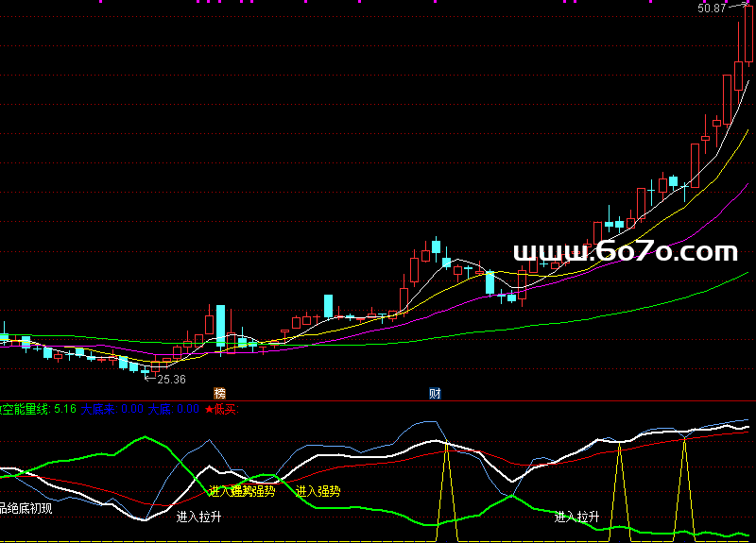The image size is (756, 543).
Task: Click the blue 财 marker icon
Action: pyautogui.click(x=436, y=393)
